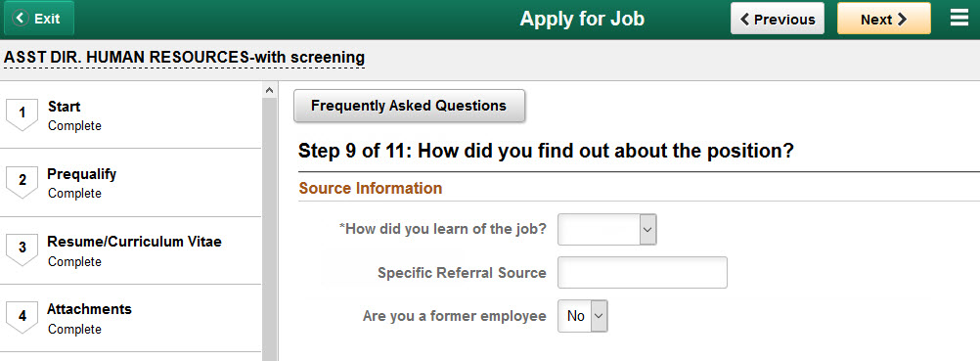Click the step 4 Attachments badge icon

[x=22, y=317]
